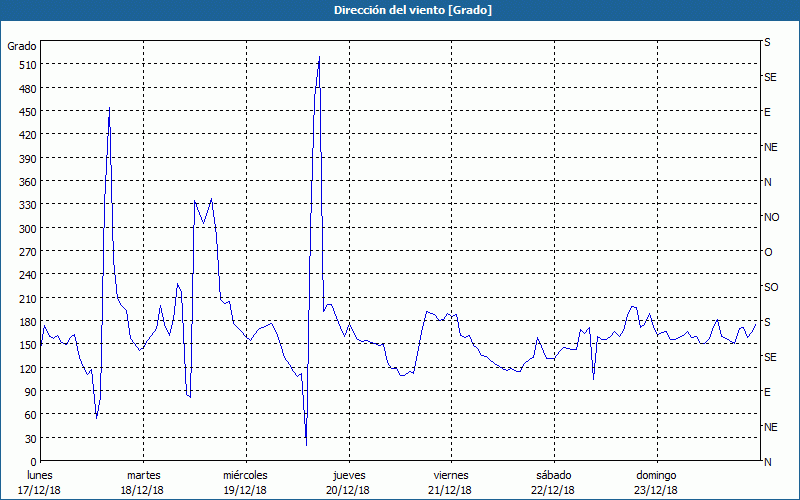Click the 450-degree spike on Monday's line
This screenshot has width=800, height=500.
click(x=110, y=108)
